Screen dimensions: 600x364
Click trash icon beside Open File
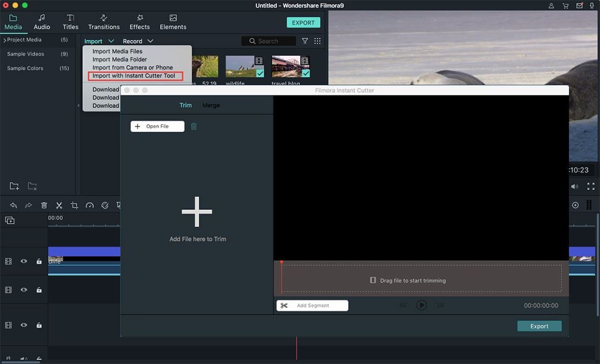(193, 127)
